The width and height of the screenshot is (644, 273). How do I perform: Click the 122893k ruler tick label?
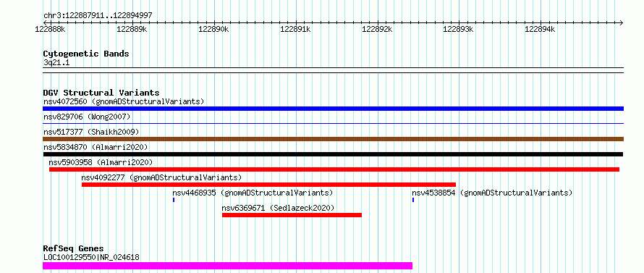[457, 29]
